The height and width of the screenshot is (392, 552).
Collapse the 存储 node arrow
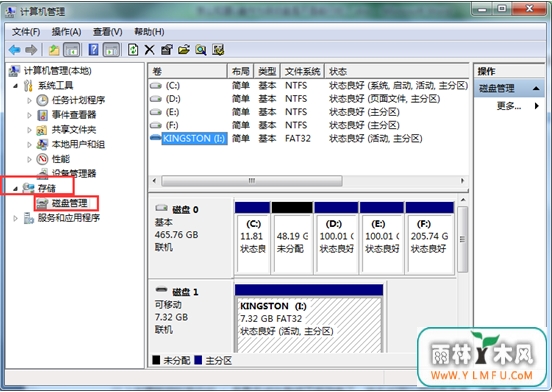(x=15, y=189)
